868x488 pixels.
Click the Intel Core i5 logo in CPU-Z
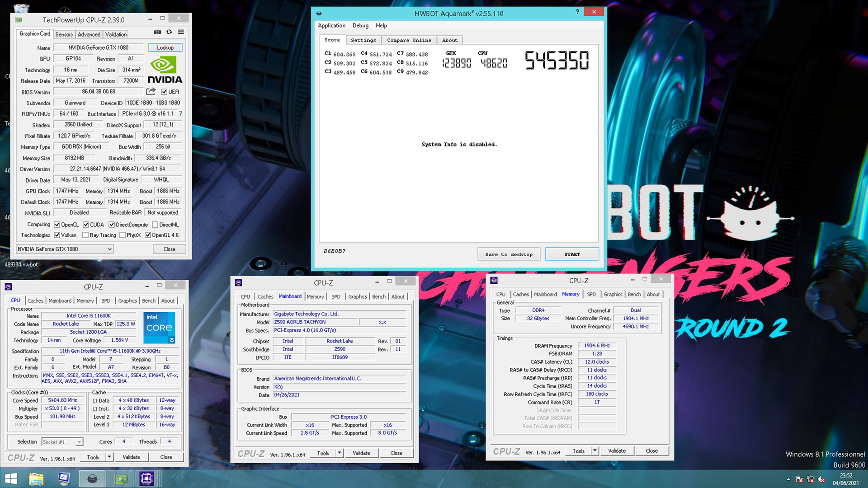[x=159, y=328]
